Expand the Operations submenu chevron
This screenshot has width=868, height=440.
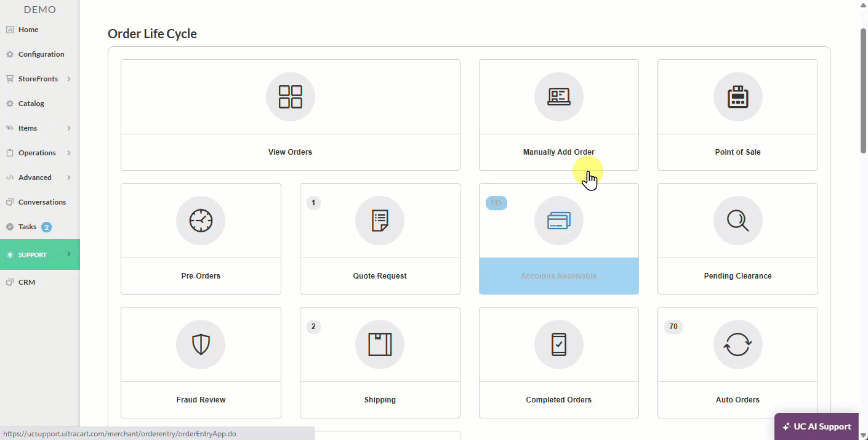pos(69,153)
